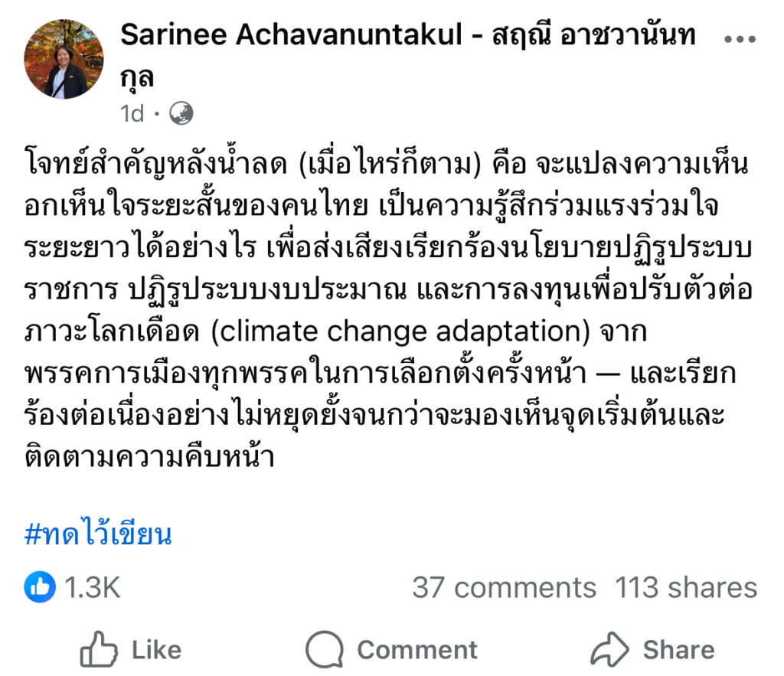
Task: Open Sarinee Achavanuntakul's profile name link
Action: click(290, 34)
